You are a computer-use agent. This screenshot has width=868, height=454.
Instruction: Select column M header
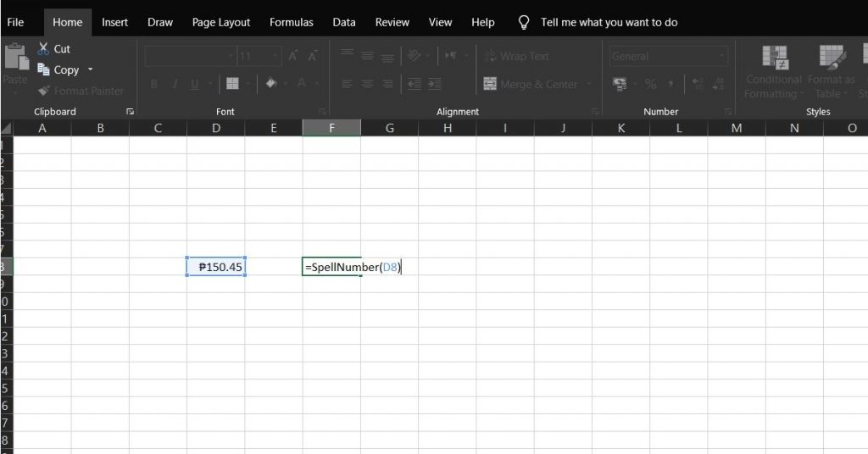737,128
